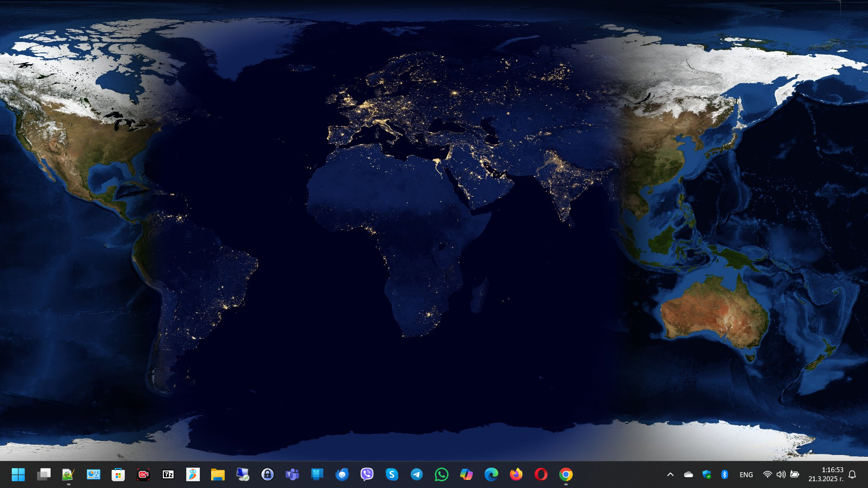Open File Explorer folder icon
Viewport: 868px width, 488px height.
point(218,474)
